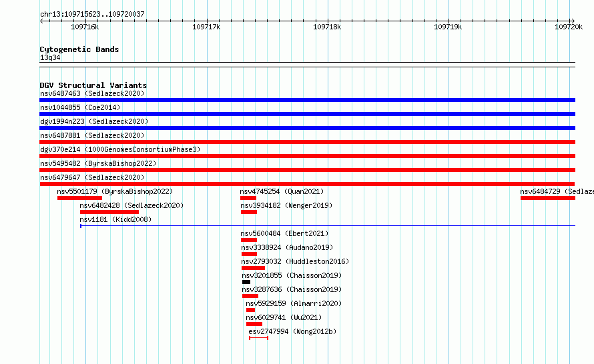
Task: Click the red bar under nsv3934182
Action: 249,212
